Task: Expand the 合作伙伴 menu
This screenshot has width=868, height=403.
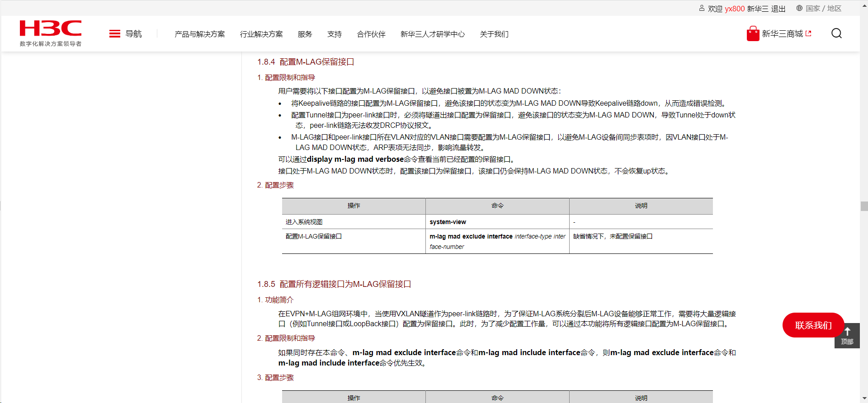Action: point(371,34)
